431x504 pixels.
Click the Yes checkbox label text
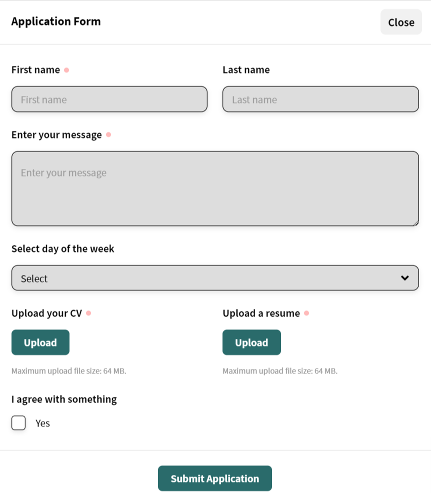click(42, 423)
